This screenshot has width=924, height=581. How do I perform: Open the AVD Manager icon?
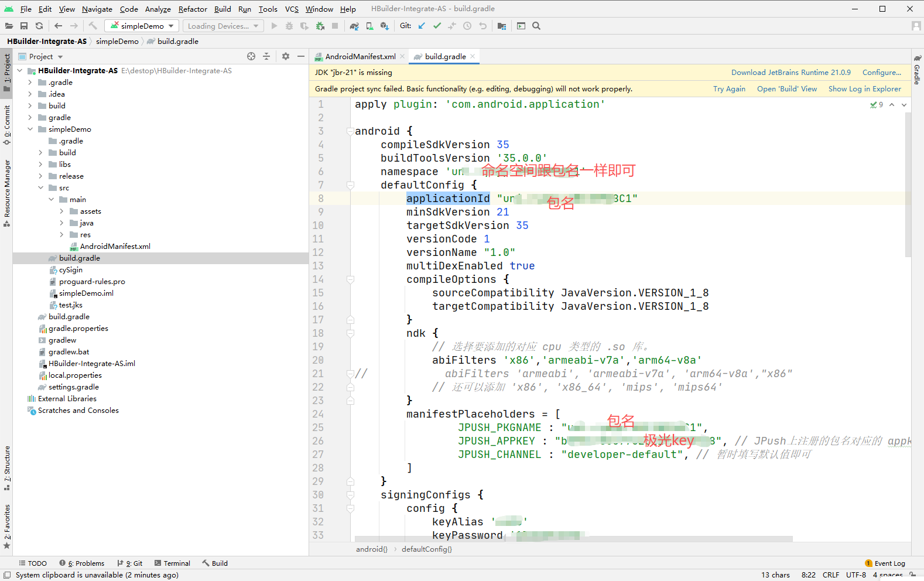369,26
